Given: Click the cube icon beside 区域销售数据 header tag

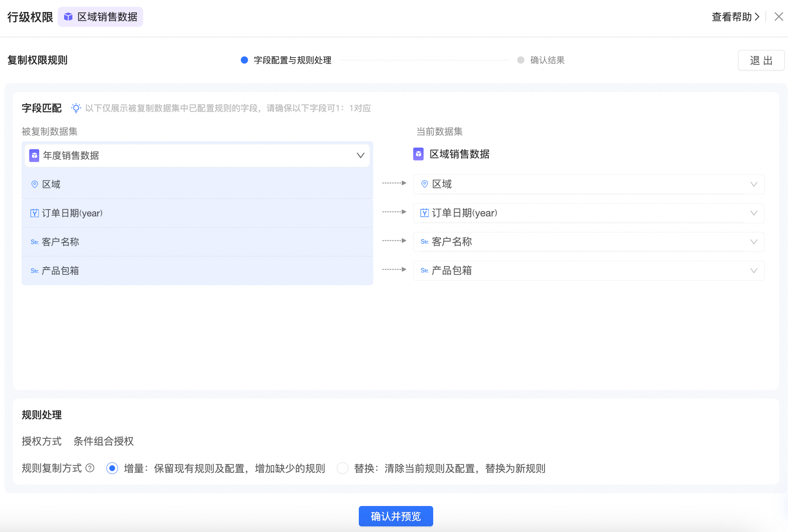Looking at the screenshot, I should point(68,17).
